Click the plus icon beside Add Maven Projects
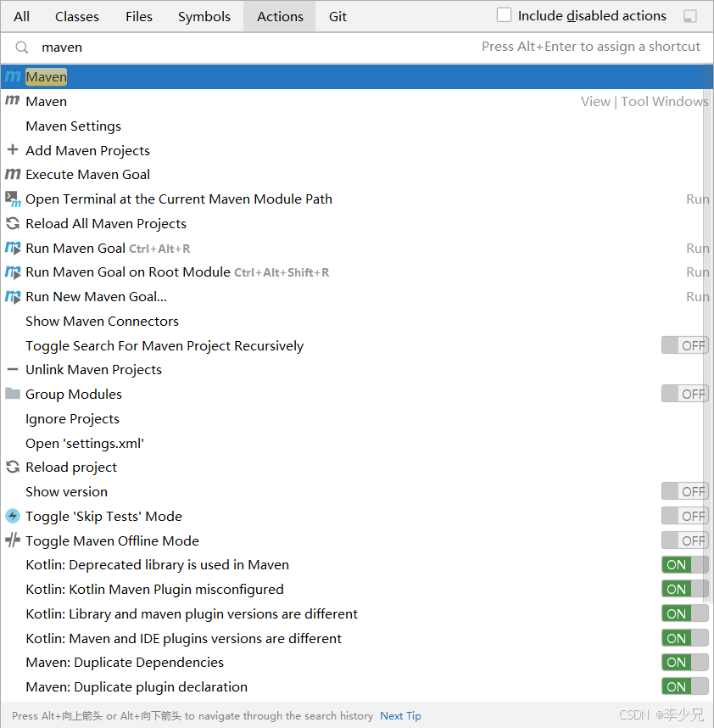 tap(13, 150)
